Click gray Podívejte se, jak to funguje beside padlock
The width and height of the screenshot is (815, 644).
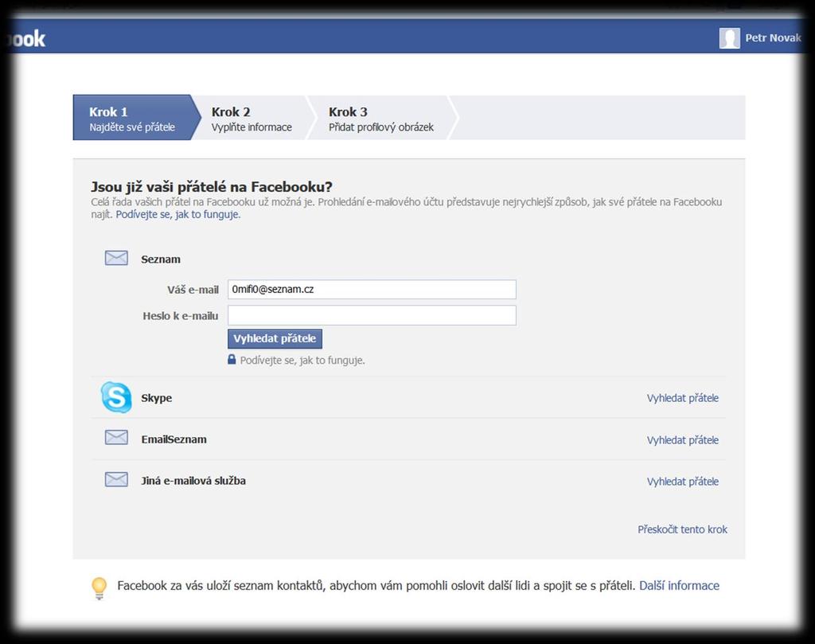[302, 360]
